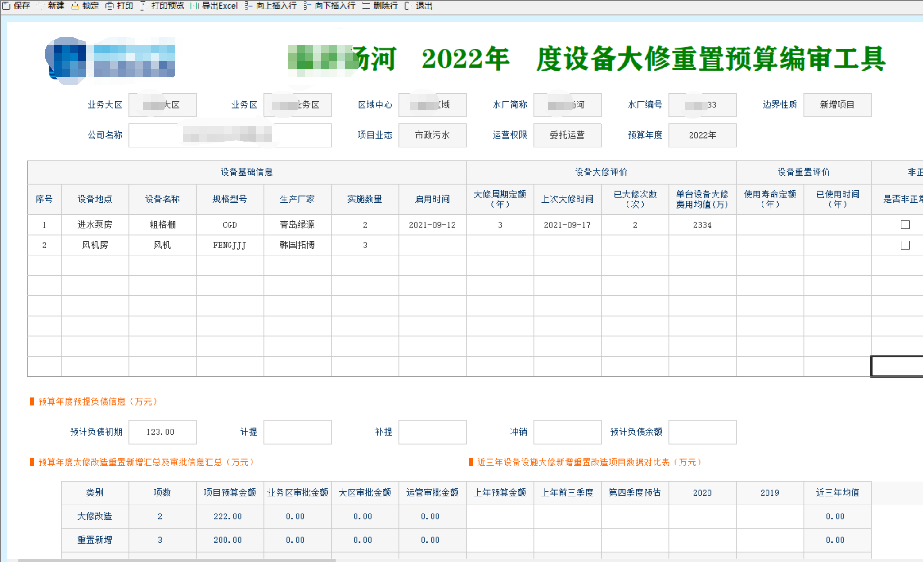Click the 水厂简称 field
The width and height of the screenshot is (924, 563).
(567, 105)
